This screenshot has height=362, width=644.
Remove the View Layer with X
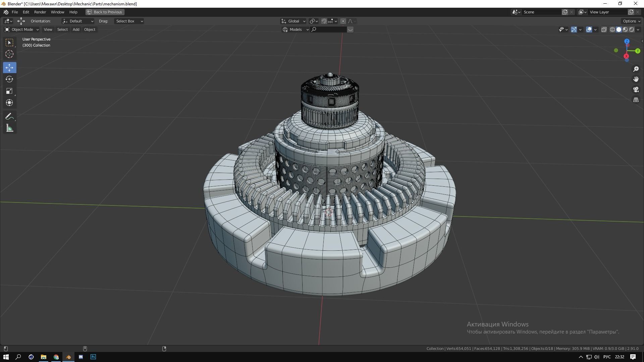638,12
